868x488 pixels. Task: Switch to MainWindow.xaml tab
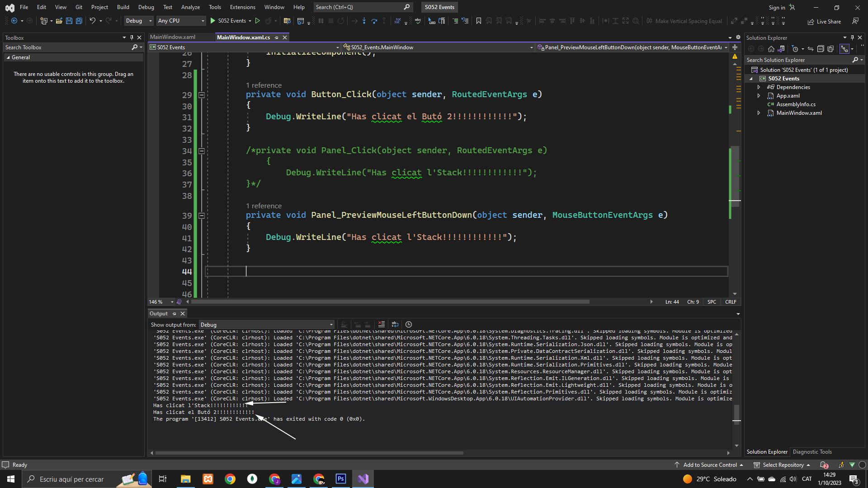[173, 37]
